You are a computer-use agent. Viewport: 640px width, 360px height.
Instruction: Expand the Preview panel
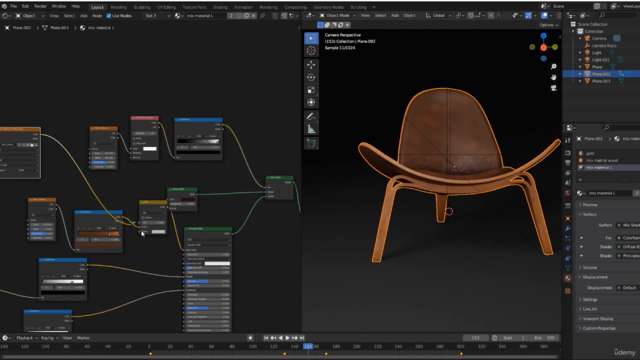590,205
